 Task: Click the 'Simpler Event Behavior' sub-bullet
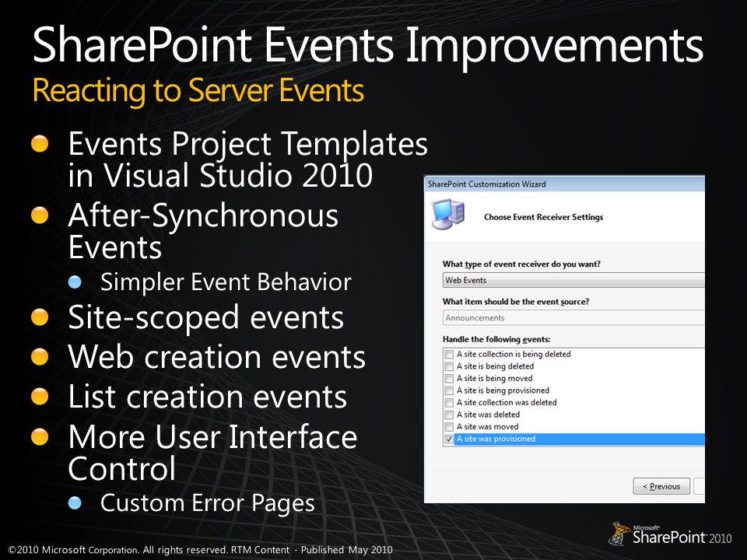click(226, 282)
